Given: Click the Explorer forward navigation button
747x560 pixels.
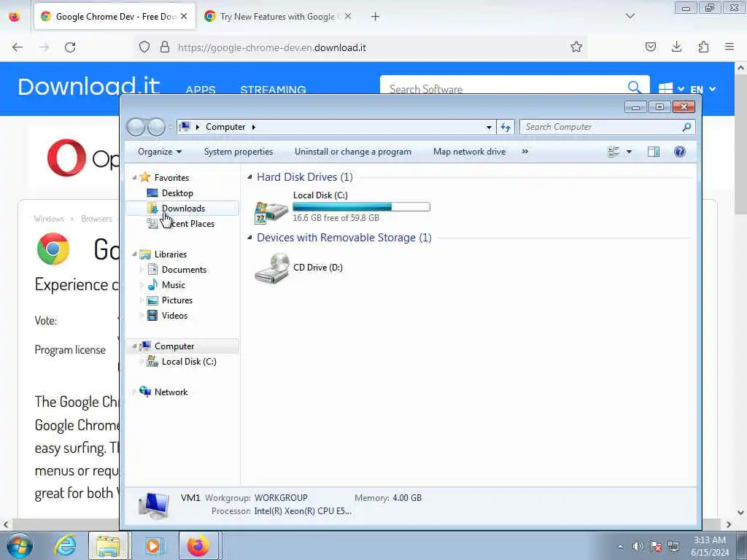Looking at the screenshot, I should click(x=156, y=127).
